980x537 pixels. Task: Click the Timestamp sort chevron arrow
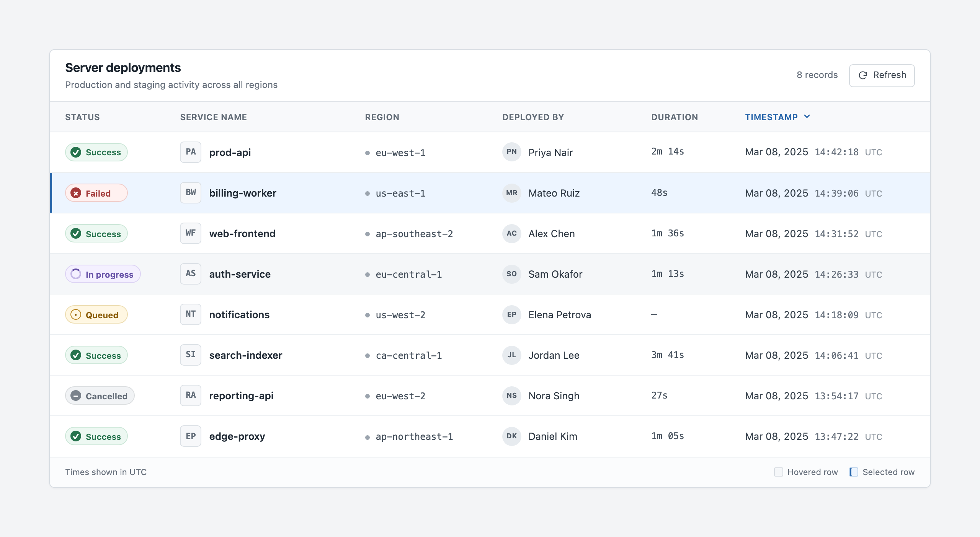tap(807, 117)
